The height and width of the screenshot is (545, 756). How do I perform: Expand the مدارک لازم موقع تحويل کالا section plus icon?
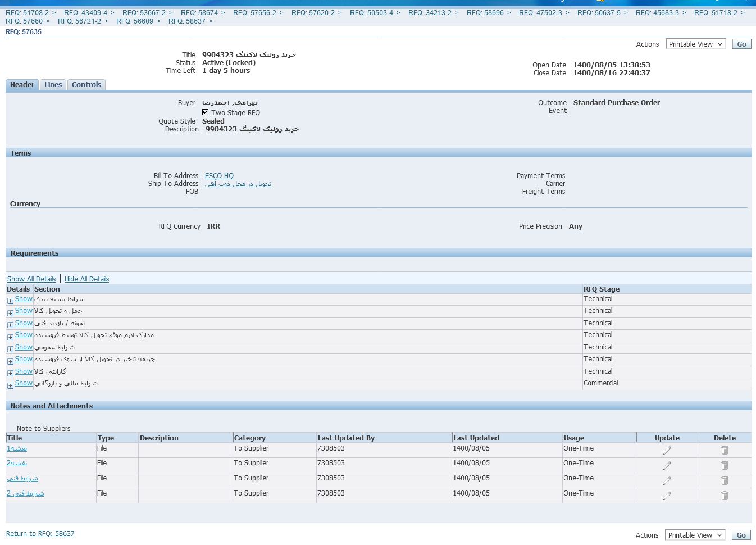coord(10,337)
